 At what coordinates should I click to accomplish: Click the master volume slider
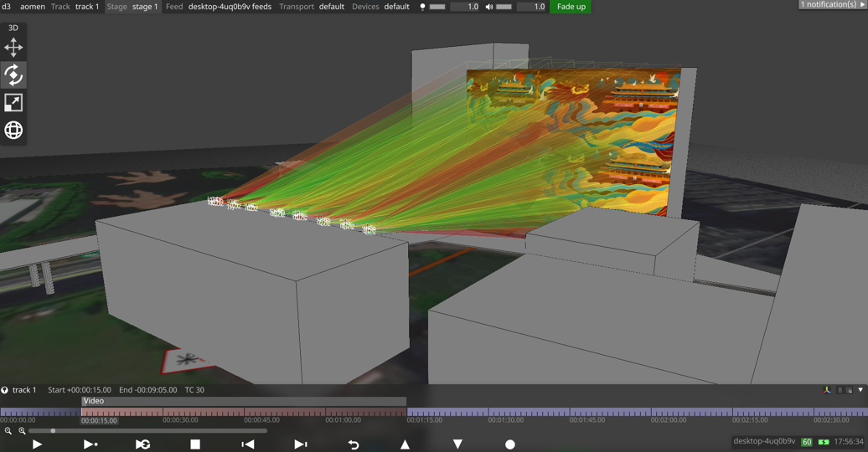click(504, 7)
